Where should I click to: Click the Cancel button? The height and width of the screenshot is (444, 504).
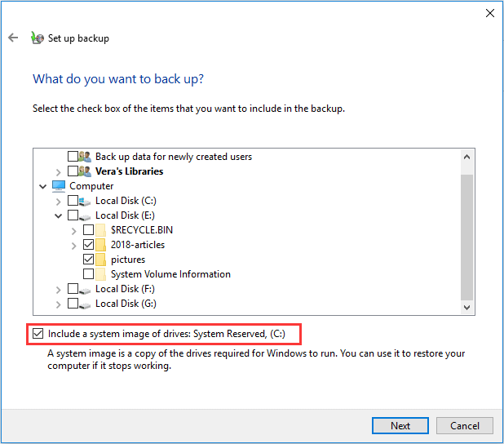coord(465,426)
